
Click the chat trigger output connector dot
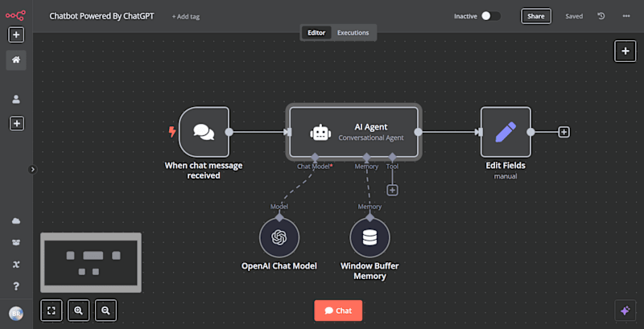(x=229, y=132)
